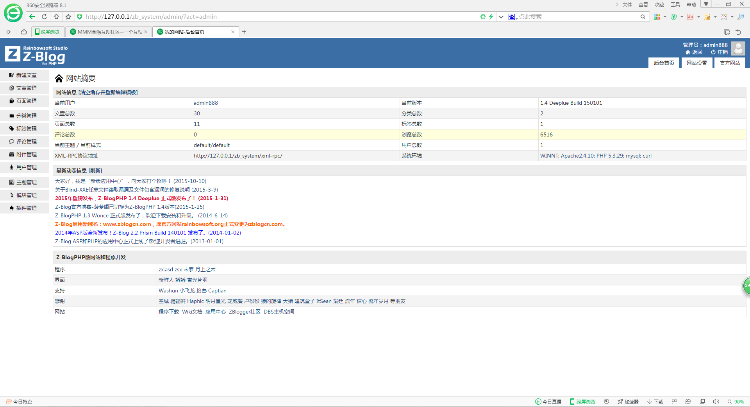
Task: Click the green floating circle at right edge
Action: [x=746, y=286]
